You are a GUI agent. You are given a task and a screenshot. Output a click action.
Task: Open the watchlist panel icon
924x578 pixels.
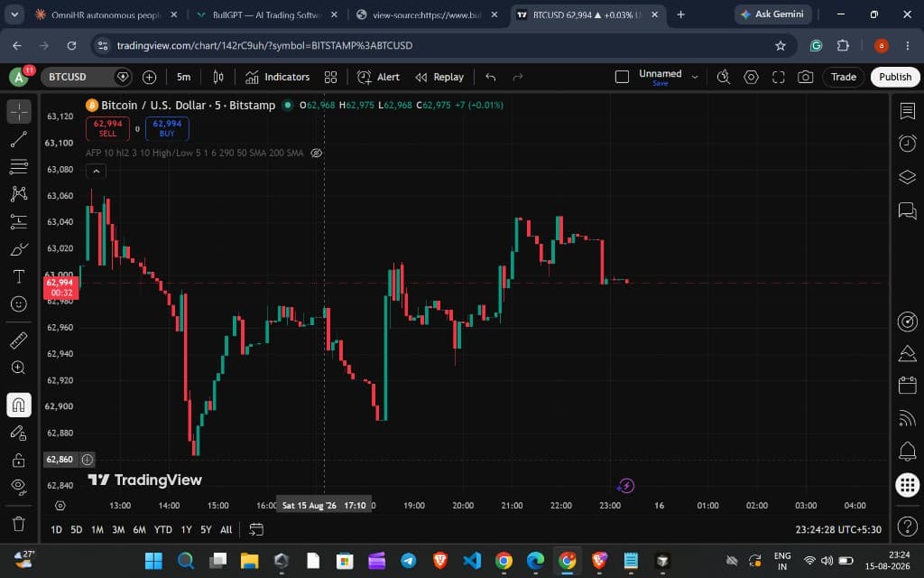pyautogui.click(x=908, y=111)
